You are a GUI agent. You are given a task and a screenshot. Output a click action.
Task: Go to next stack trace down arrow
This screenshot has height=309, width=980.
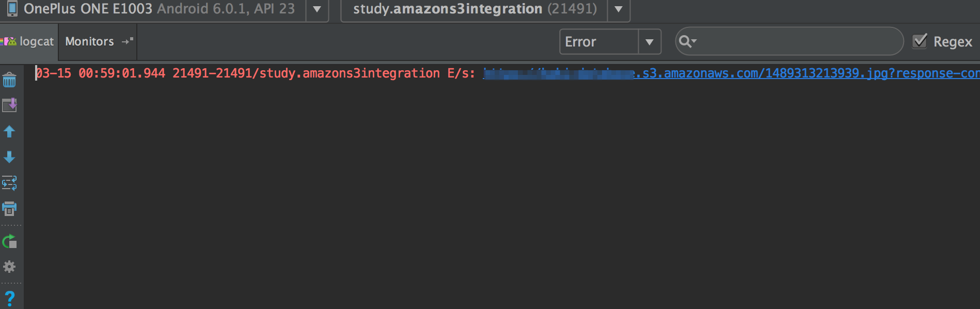coord(9,157)
